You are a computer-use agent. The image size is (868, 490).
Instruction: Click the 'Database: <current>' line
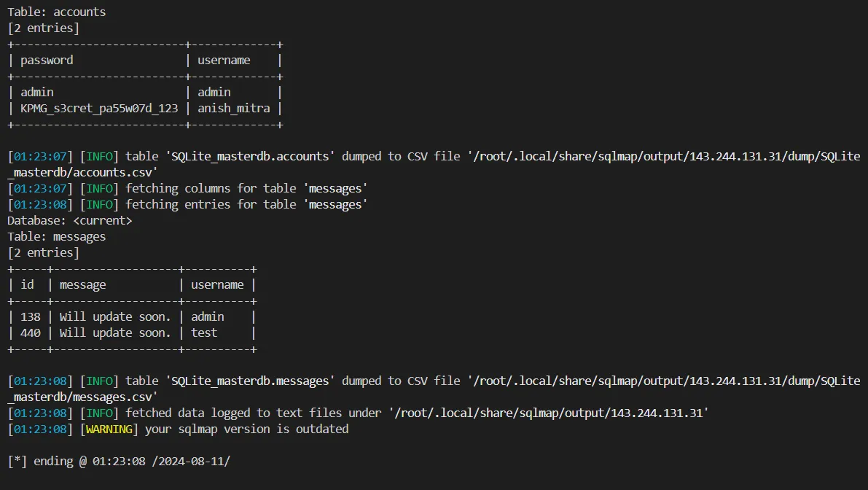[70, 220]
